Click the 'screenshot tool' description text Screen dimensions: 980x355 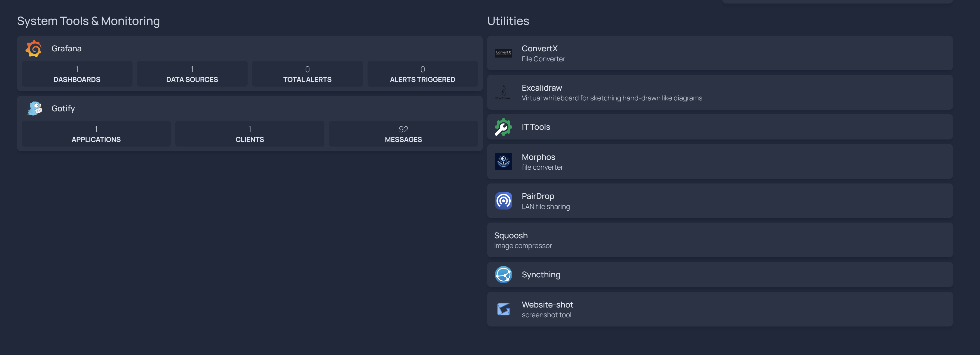tap(546, 315)
